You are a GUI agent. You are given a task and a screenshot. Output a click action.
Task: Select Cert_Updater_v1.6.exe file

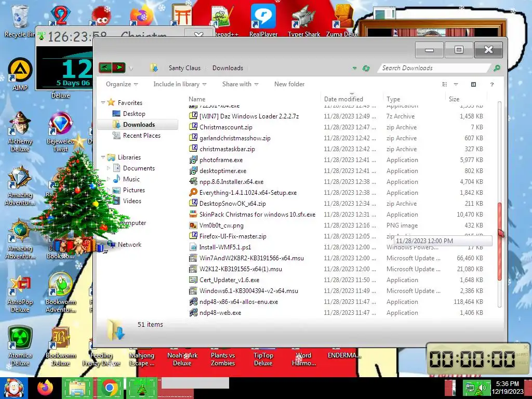pos(229,280)
